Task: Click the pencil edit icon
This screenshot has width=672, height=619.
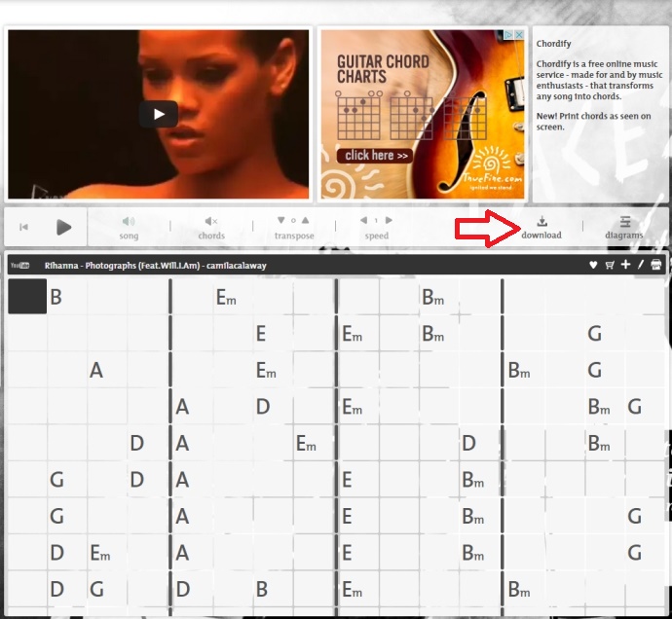Action: (641, 265)
